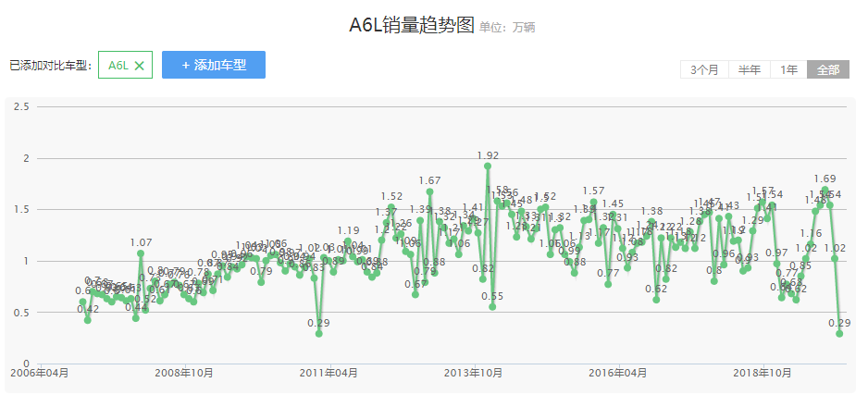This screenshot has width=868, height=407.
Task: Click the A6L销量趋势图 chart title
Action: 411,26
